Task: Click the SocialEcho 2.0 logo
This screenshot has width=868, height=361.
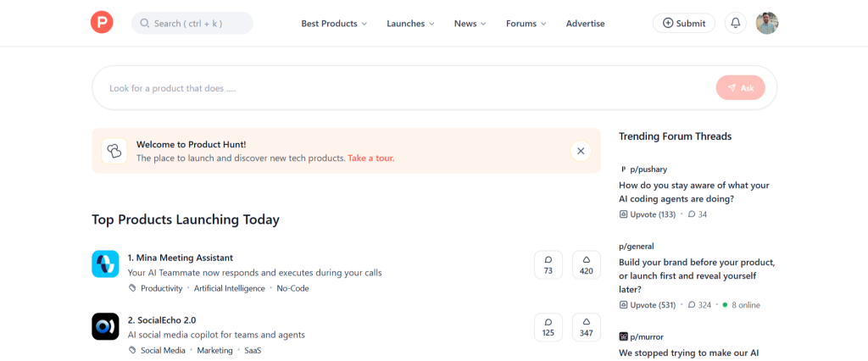Action: [105, 326]
